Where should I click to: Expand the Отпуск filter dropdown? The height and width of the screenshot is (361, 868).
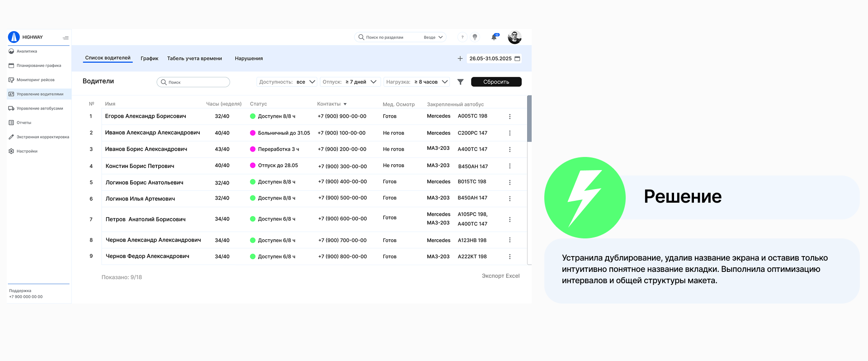point(373,82)
